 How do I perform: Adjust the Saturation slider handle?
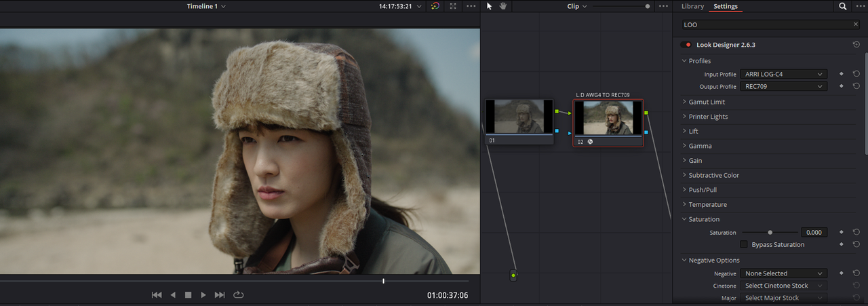tap(770, 232)
